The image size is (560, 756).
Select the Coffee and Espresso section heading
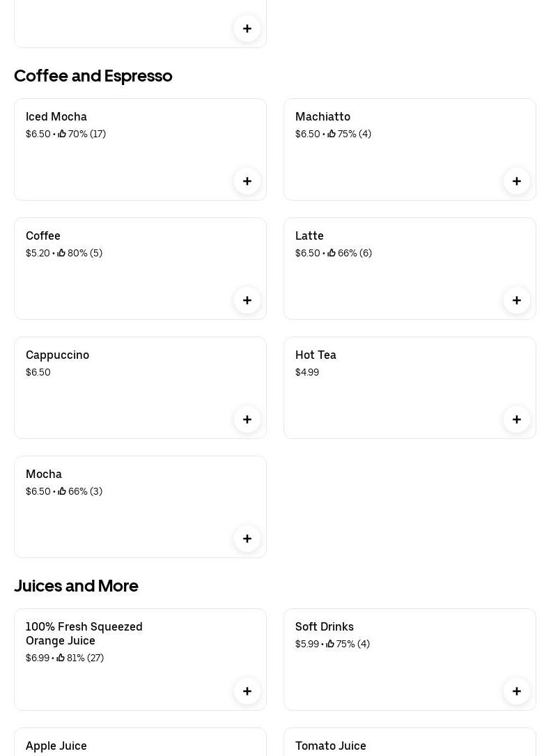[x=93, y=75]
